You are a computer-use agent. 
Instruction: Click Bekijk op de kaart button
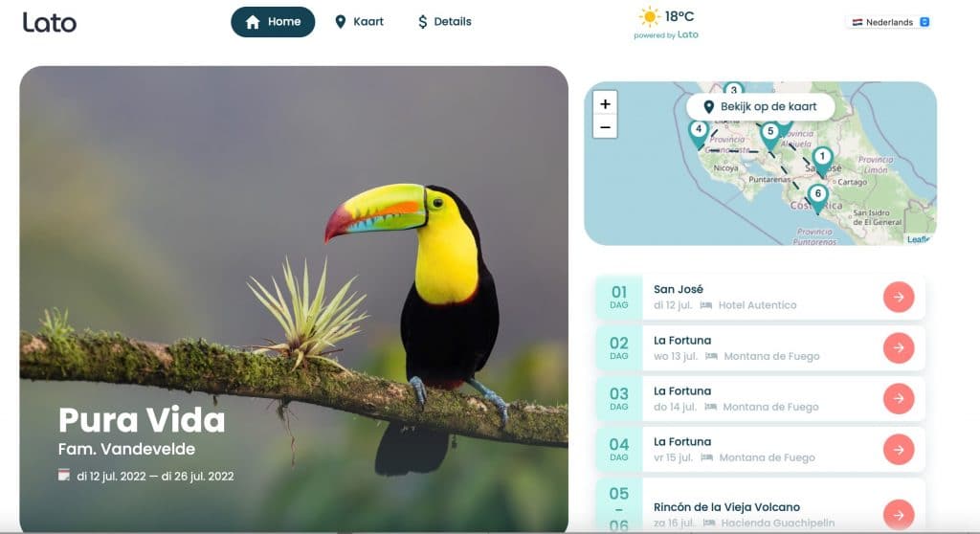tap(761, 107)
